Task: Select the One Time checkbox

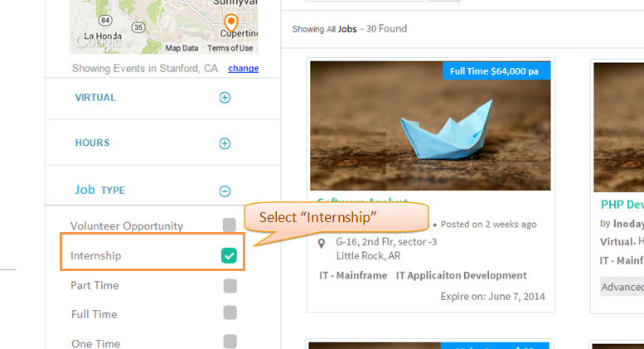Action: [230, 342]
